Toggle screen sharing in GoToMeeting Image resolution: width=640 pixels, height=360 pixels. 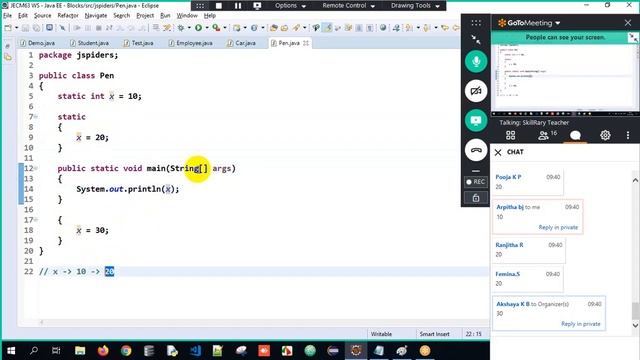tap(476, 121)
